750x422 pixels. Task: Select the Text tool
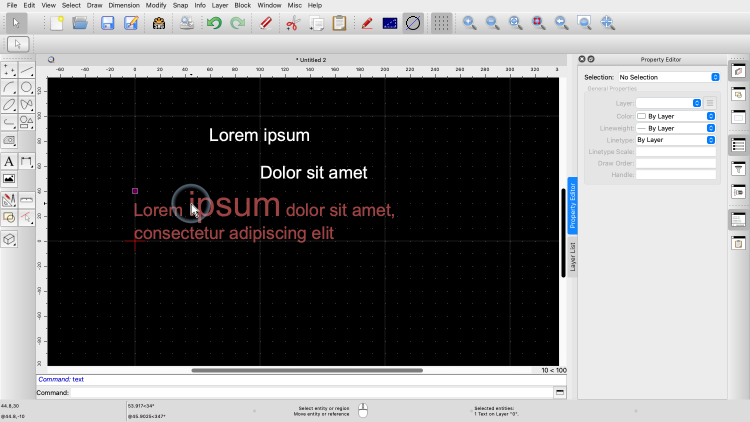[x=9, y=161]
